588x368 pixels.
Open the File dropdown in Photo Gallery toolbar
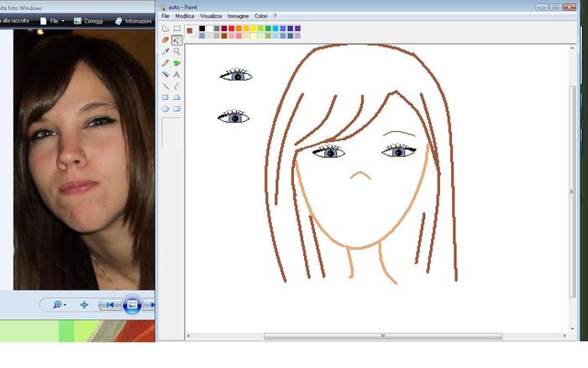pos(52,21)
